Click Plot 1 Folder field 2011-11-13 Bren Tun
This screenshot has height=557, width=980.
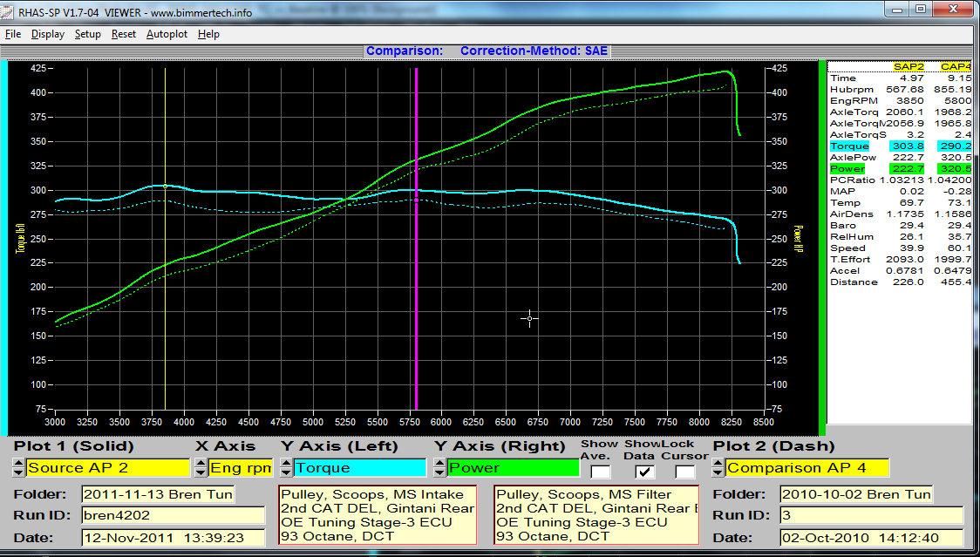[x=158, y=494]
